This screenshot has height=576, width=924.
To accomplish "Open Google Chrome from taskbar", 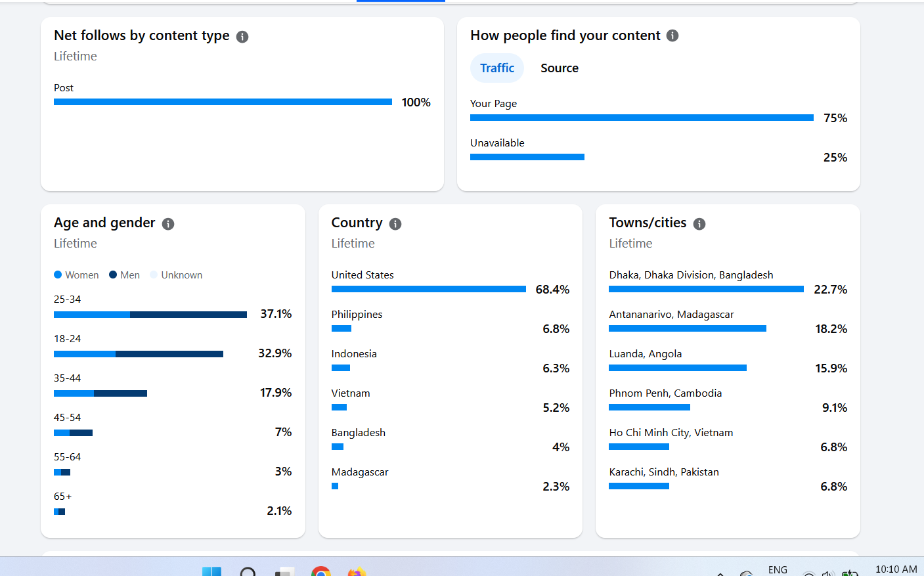I will tap(321, 572).
